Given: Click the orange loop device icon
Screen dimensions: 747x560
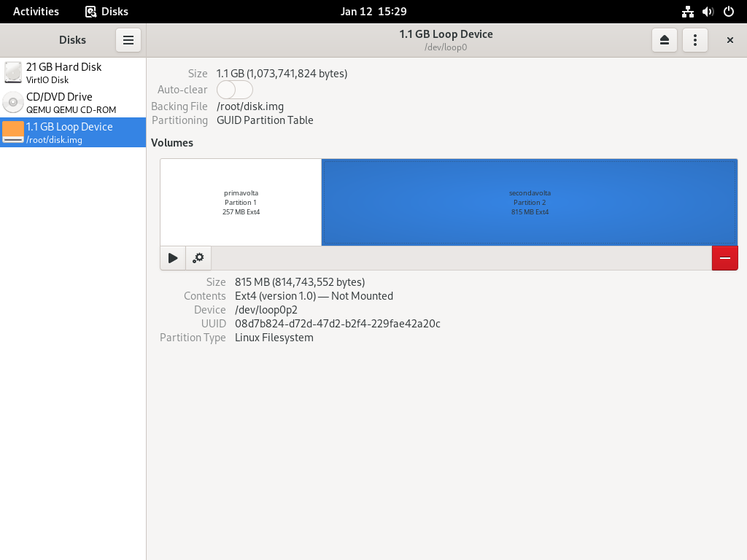Looking at the screenshot, I should coord(13,132).
